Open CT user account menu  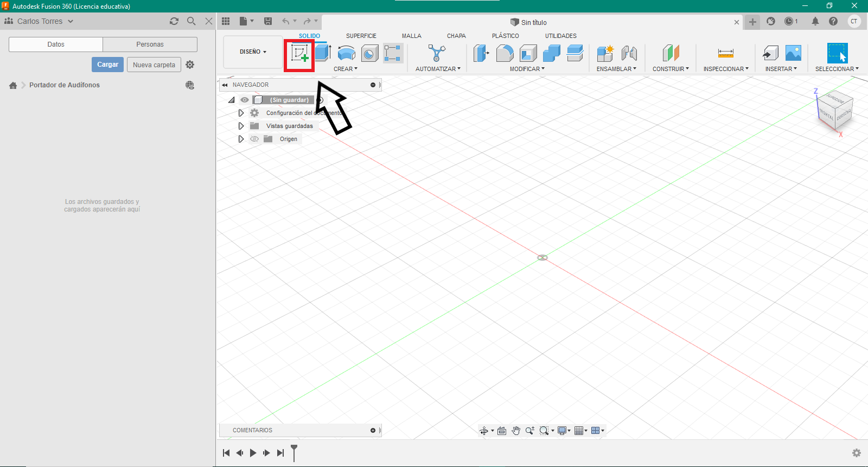(x=854, y=21)
